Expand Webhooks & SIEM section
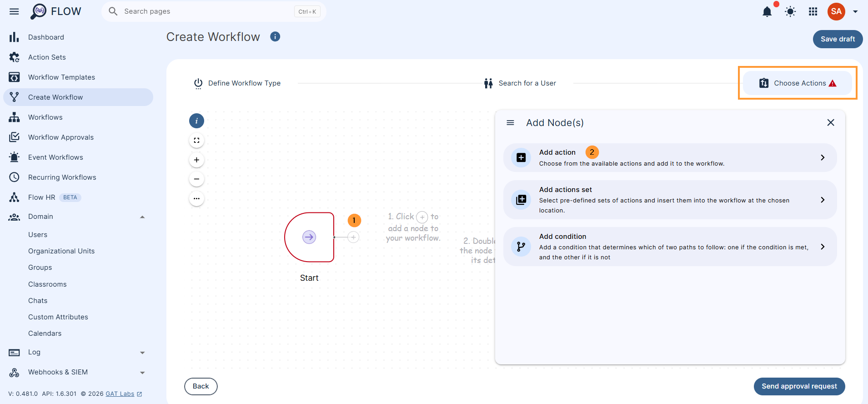The height and width of the screenshot is (404, 868). 142,373
